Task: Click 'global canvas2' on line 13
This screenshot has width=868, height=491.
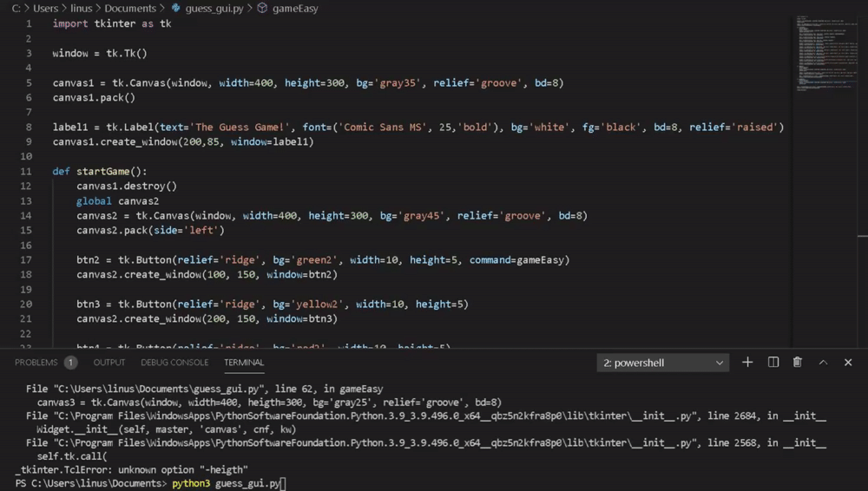Action: (117, 201)
